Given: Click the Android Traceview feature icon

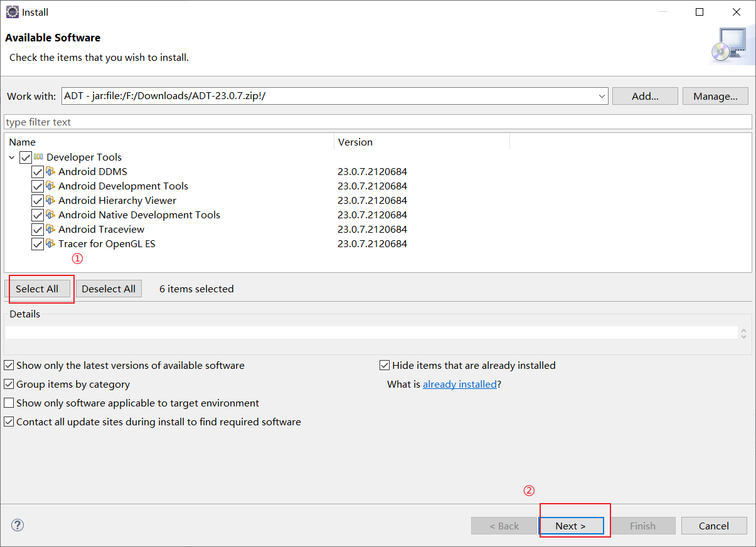Looking at the screenshot, I should click(x=50, y=229).
